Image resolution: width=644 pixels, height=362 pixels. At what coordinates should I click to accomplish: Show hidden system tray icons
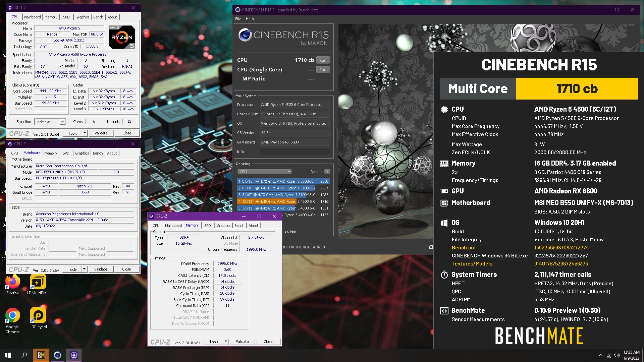600,355
